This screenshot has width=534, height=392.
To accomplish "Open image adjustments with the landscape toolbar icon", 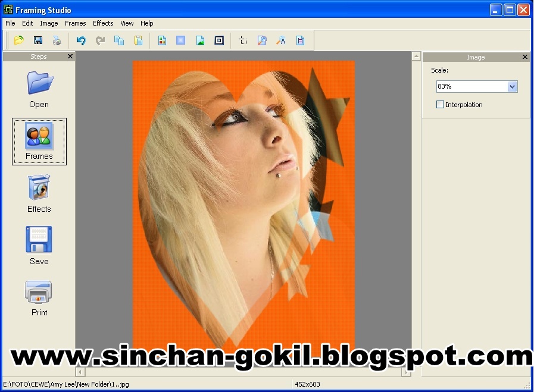I will (x=199, y=40).
